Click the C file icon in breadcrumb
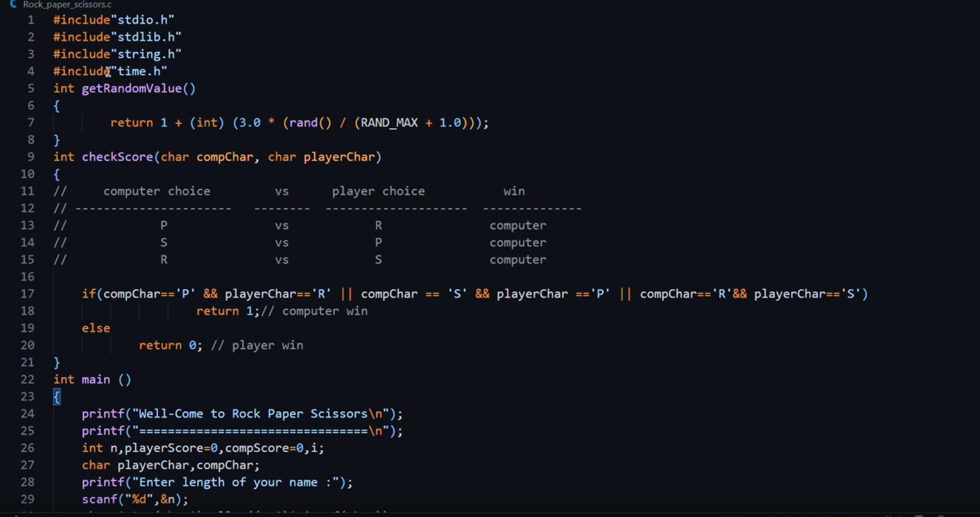The width and height of the screenshot is (980, 517). click(x=13, y=4)
